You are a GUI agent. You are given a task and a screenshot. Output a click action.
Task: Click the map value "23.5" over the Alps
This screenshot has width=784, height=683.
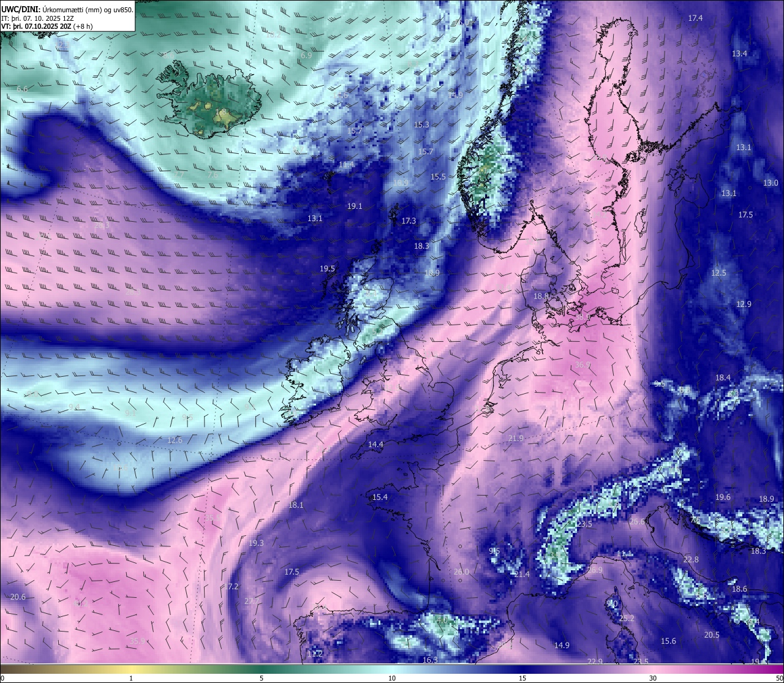click(x=584, y=525)
